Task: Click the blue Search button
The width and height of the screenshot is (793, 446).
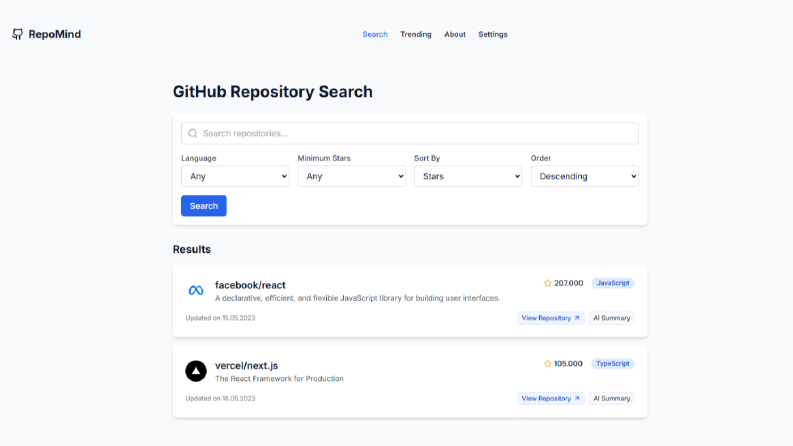Action: coord(204,206)
